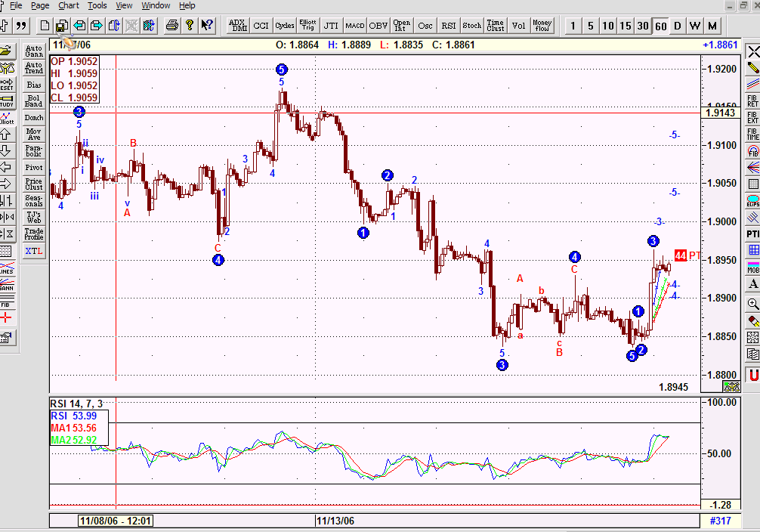Select the yellow pencil drawing tool
This screenshot has height=532, width=760.
tap(752, 68)
